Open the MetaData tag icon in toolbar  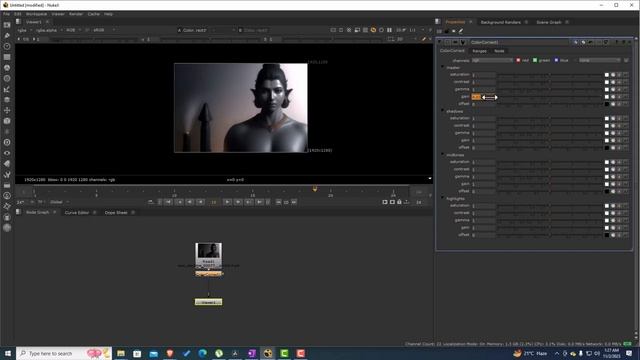7,164
